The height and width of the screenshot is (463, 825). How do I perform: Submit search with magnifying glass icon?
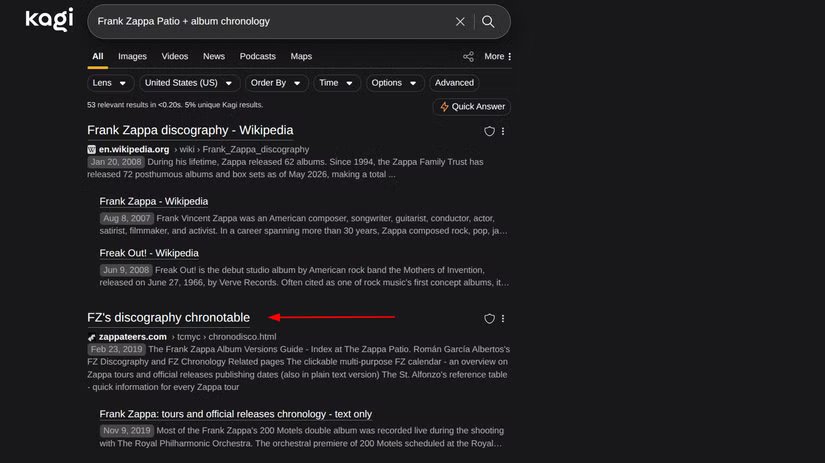[x=488, y=22]
